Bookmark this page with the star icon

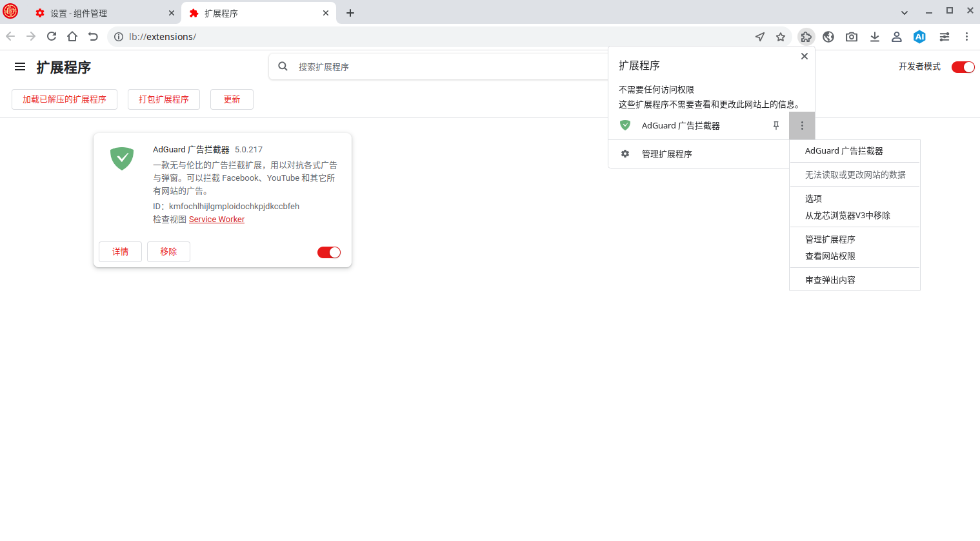(x=781, y=37)
